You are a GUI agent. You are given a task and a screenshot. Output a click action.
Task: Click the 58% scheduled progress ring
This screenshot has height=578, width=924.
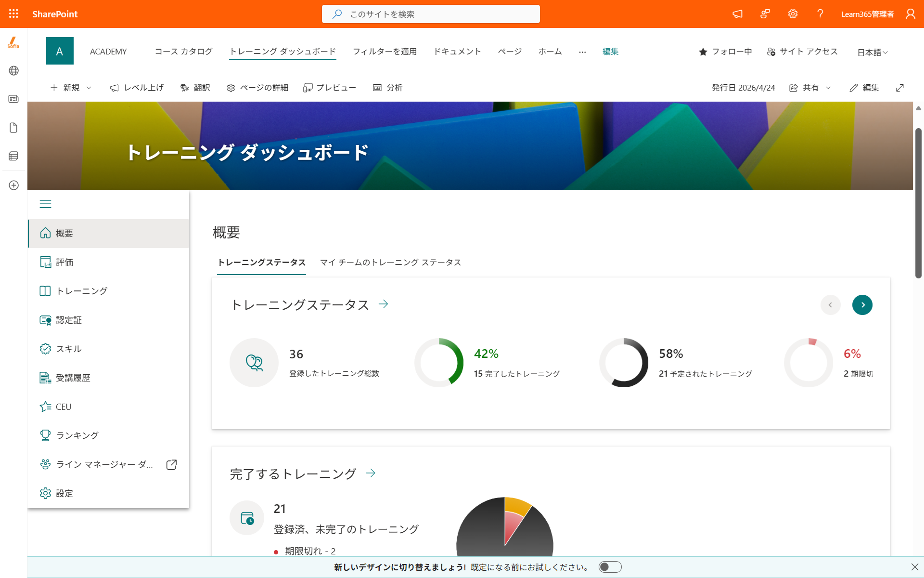click(624, 363)
